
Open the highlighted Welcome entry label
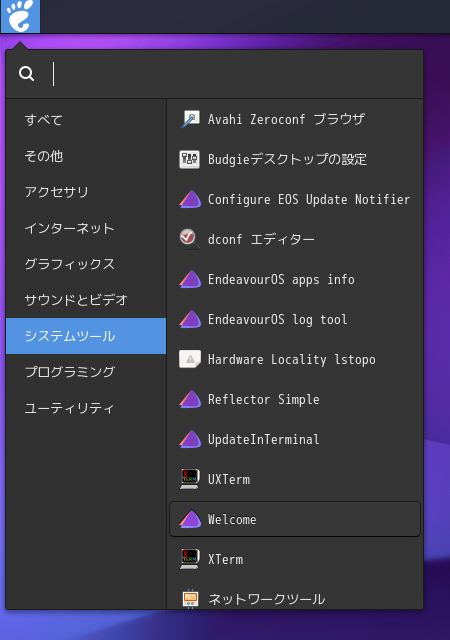pos(232,519)
